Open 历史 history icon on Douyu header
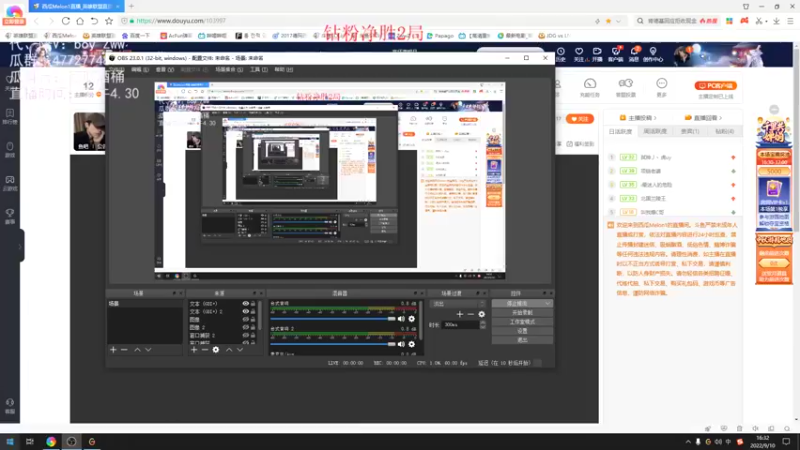The height and width of the screenshot is (450, 800). (561, 54)
